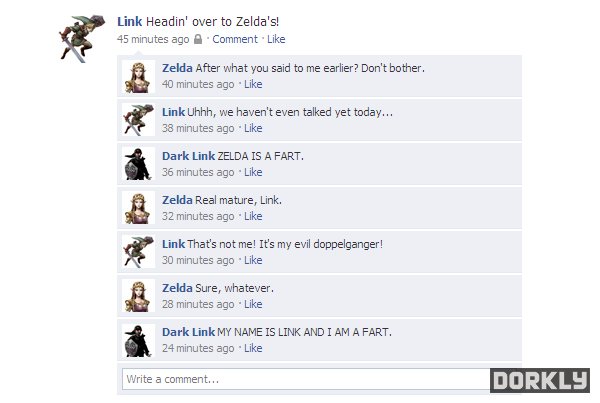Click Dark Link's avatar on the 24 minutes ago comment

coord(138,340)
